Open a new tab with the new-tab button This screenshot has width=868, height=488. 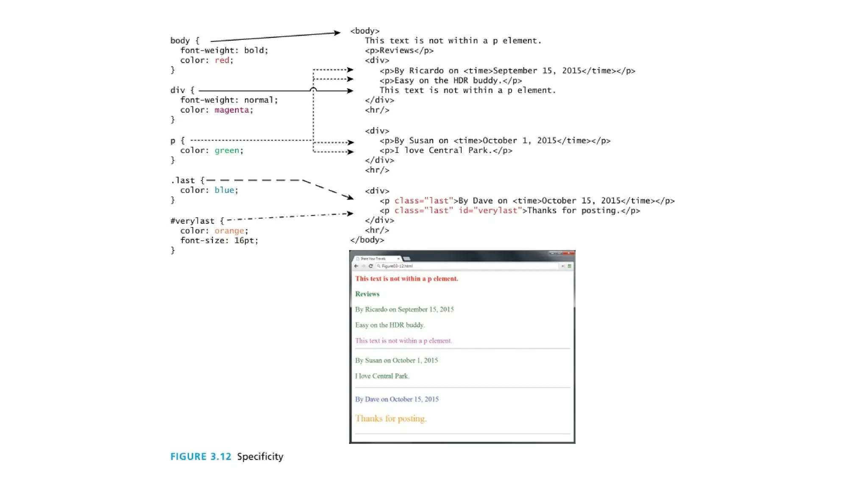(x=407, y=258)
